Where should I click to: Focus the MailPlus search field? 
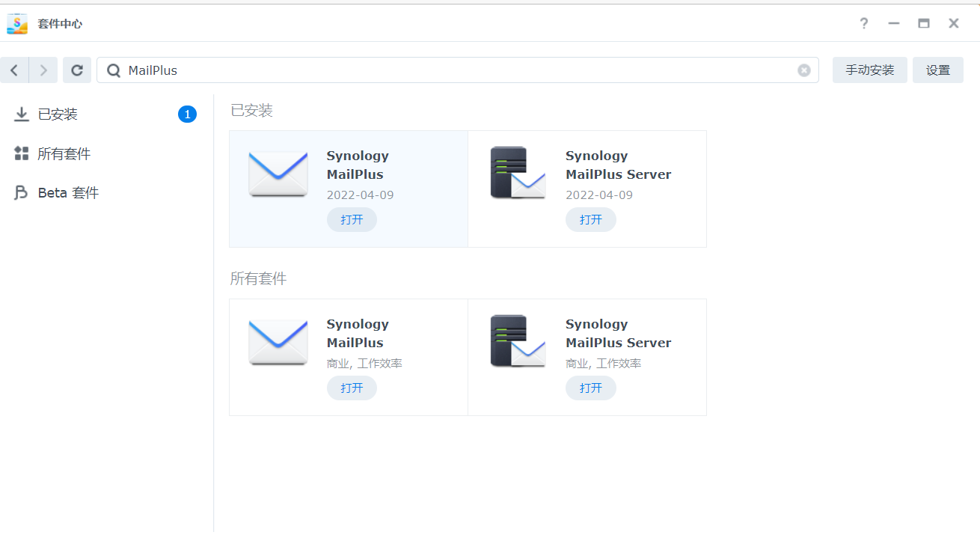click(458, 70)
